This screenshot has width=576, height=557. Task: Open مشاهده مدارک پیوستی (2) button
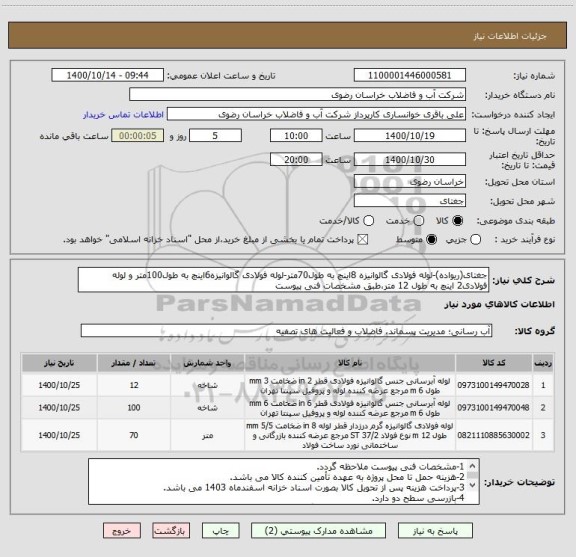[x=318, y=531]
